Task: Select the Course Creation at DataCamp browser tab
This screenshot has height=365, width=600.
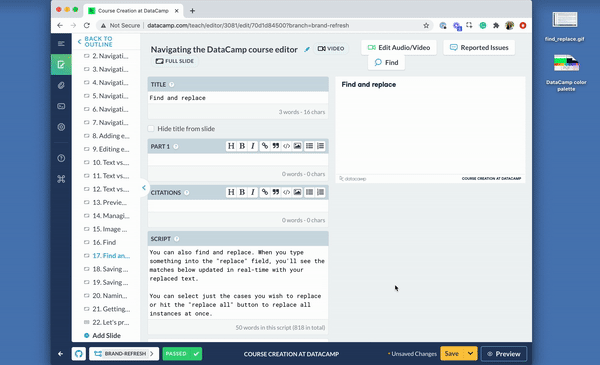Action: (x=133, y=11)
